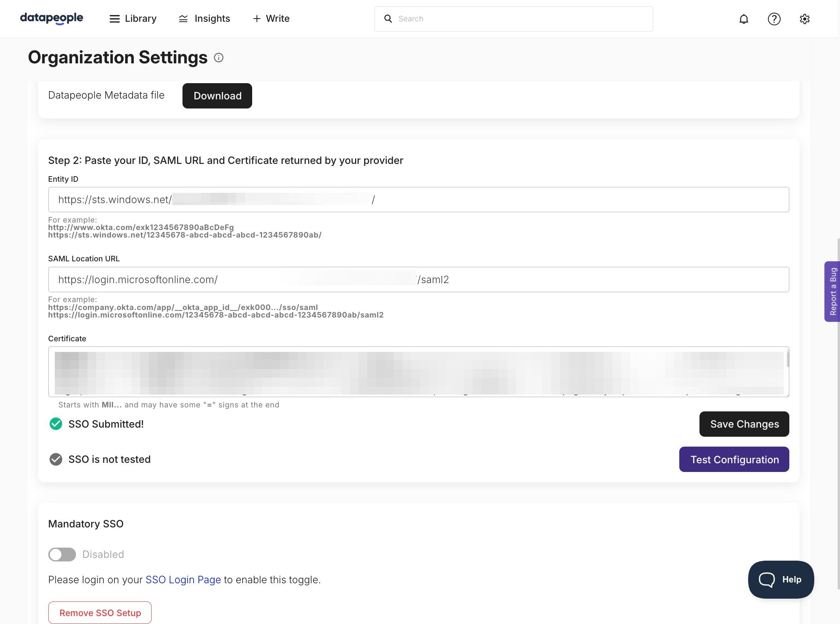
Task: Toggle the Mandatory SSO switch
Action: (x=62, y=554)
